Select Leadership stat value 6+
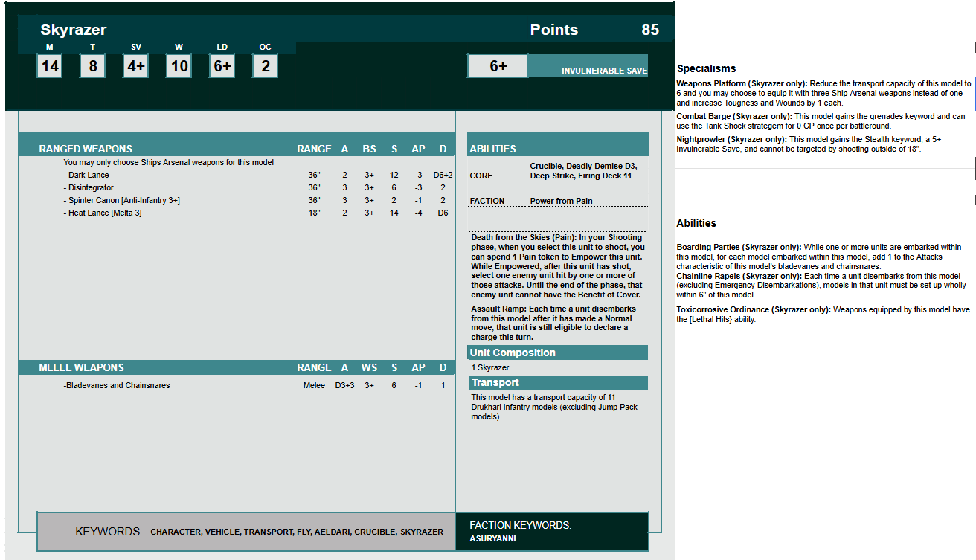This screenshot has height=560, width=976. coord(222,65)
